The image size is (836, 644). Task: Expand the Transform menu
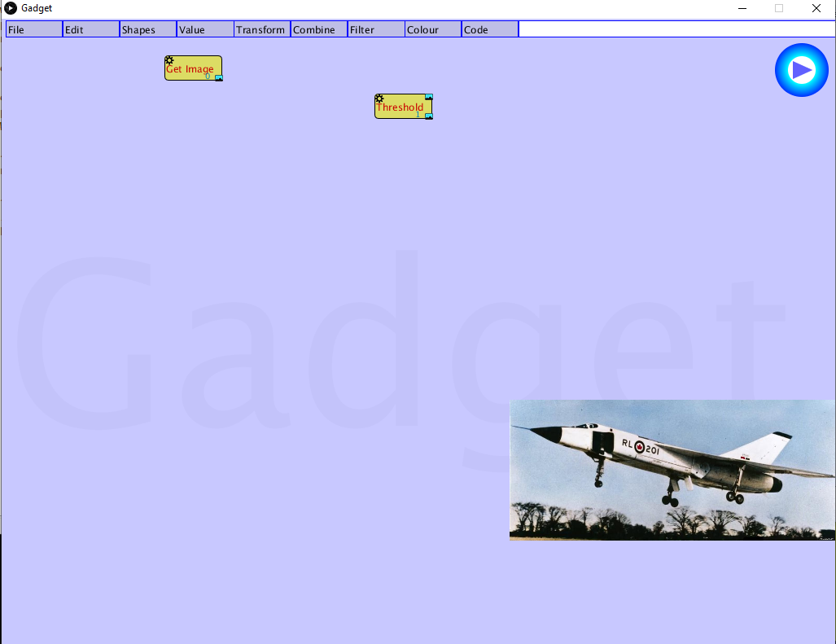pyautogui.click(x=262, y=30)
